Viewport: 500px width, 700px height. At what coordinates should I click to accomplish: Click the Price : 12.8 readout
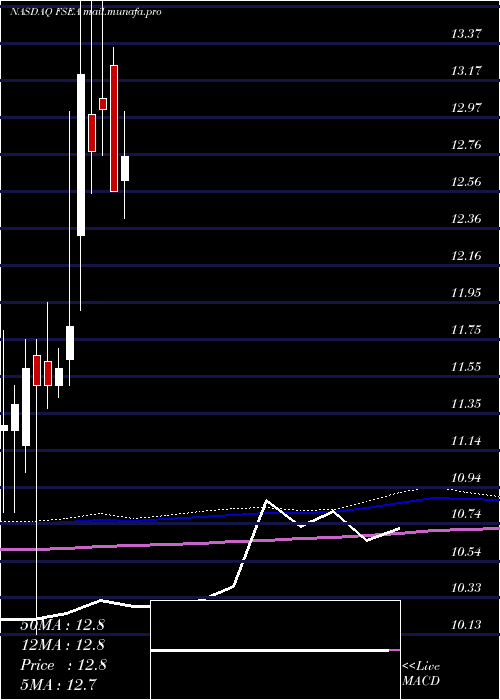[62, 665]
